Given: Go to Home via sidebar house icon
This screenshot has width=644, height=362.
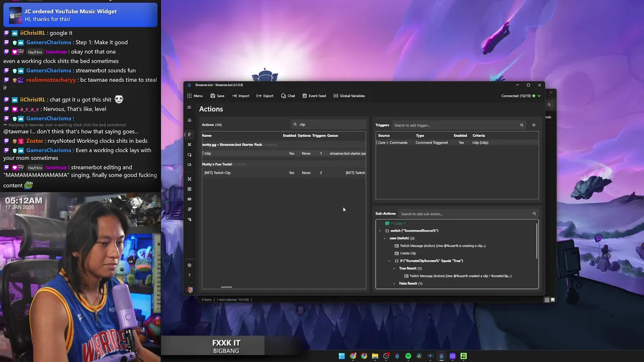Looking at the screenshot, I should click(189, 120).
